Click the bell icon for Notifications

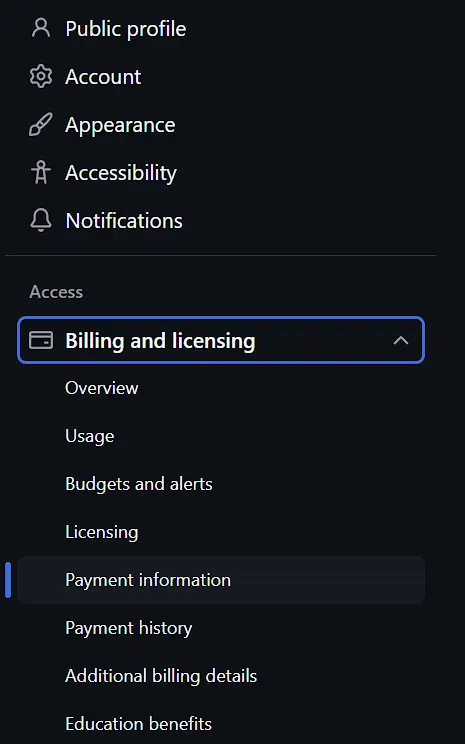click(41, 221)
